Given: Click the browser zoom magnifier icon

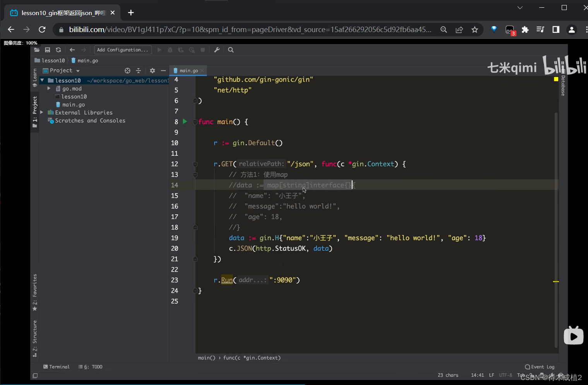Looking at the screenshot, I should (x=444, y=30).
